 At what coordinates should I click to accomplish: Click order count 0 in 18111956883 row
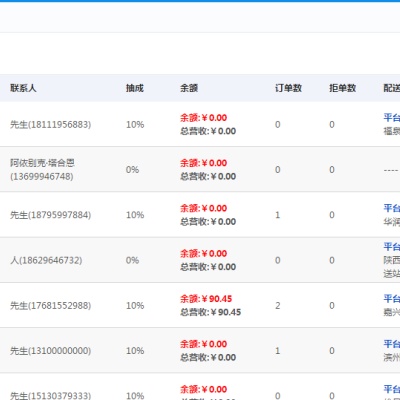(278, 124)
